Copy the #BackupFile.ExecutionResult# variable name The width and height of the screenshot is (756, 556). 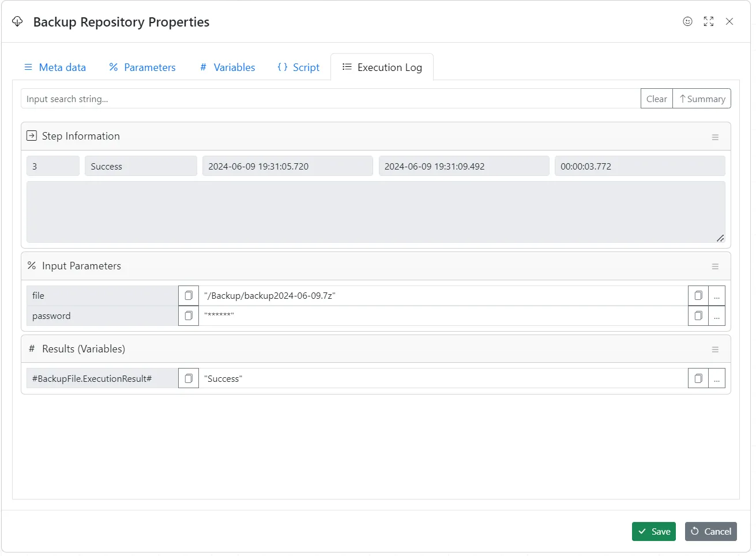click(x=189, y=378)
